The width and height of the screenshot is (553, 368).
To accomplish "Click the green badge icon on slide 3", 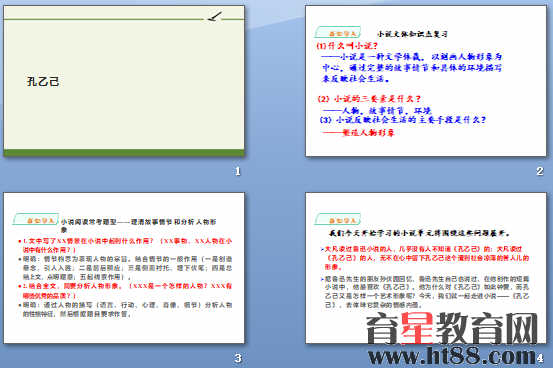I will click(35, 219).
